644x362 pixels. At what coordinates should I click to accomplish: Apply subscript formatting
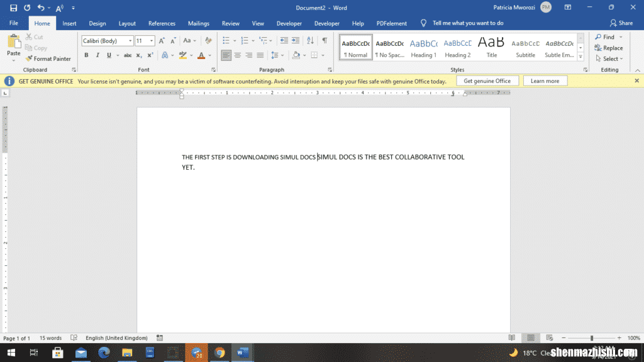[139, 55]
